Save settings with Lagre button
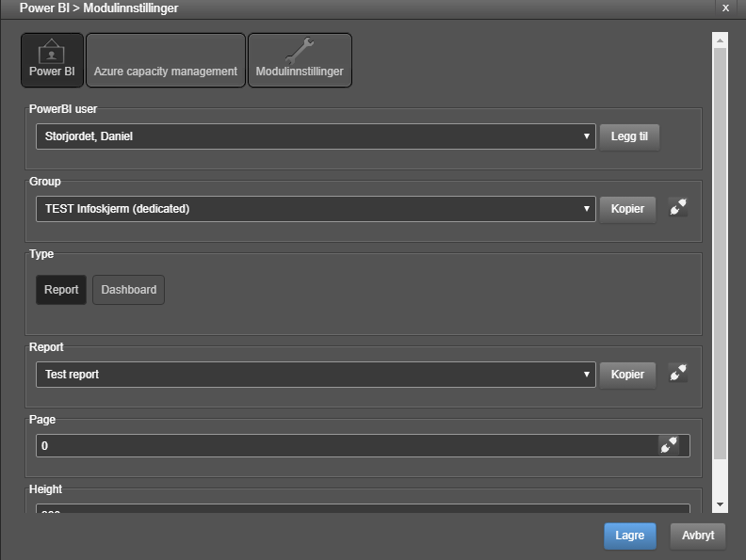This screenshot has height=560, width=746. click(630, 536)
